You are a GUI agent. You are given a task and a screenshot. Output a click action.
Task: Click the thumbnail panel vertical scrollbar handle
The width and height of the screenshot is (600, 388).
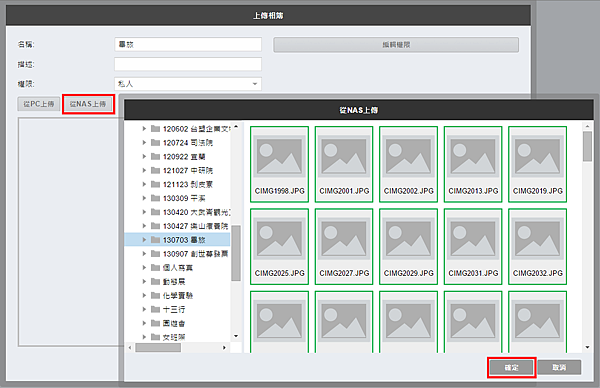(x=587, y=146)
